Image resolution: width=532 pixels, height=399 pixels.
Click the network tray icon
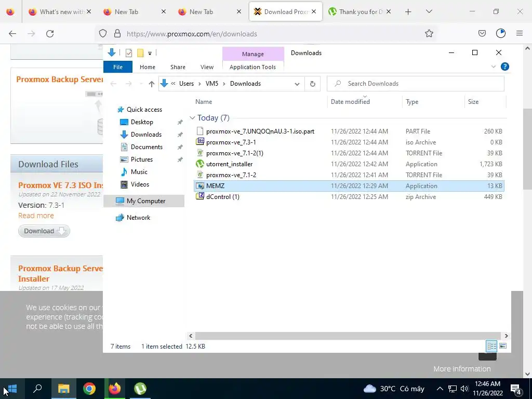coord(453,389)
